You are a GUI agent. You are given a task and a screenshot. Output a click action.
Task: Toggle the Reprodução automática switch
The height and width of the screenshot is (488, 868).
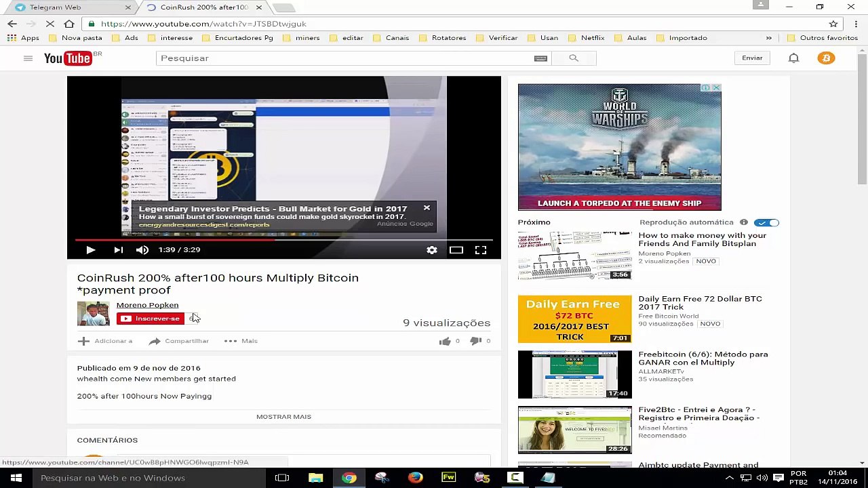[x=767, y=222]
